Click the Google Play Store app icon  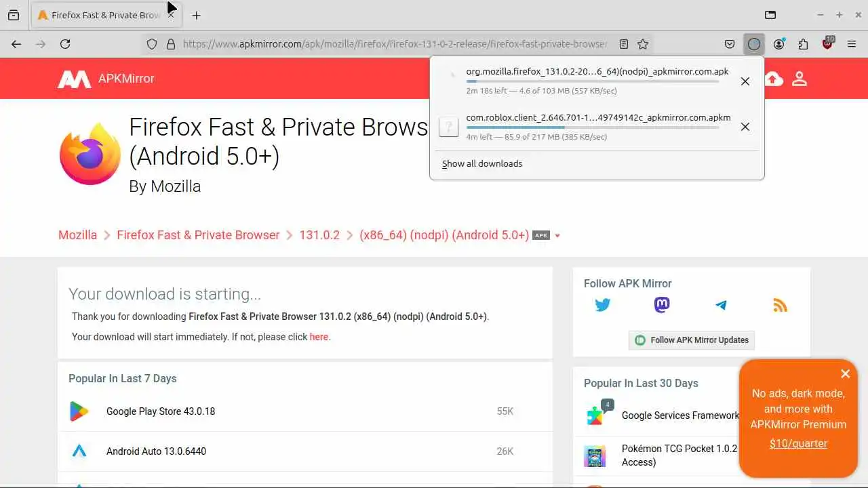click(x=79, y=411)
